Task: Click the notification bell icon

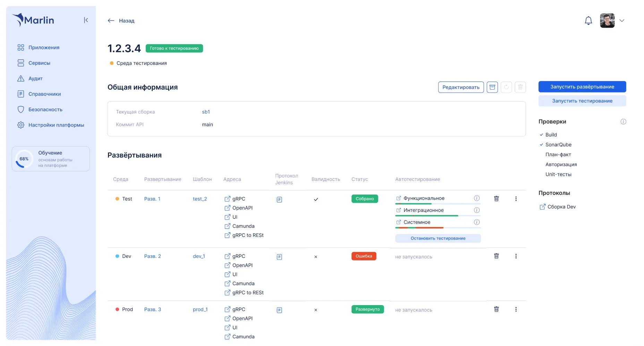Action: [588, 21]
